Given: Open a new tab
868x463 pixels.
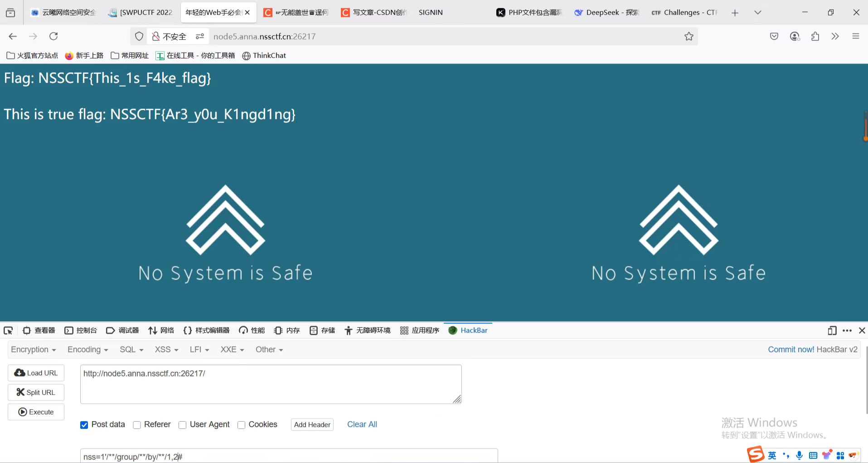Looking at the screenshot, I should pyautogui.click(x=735, y=13).
